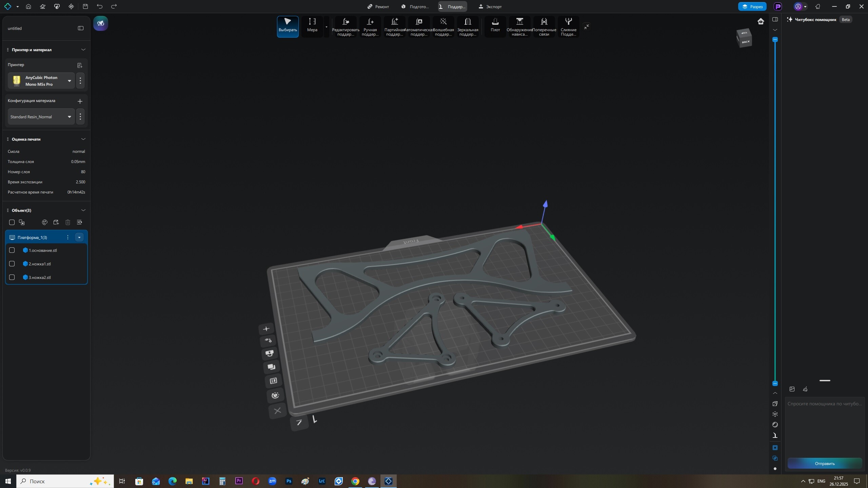Image resolution: width=868 pixels, height=488 pixels.
Task: Click the Отправить send button
Action: click(825, 463)
